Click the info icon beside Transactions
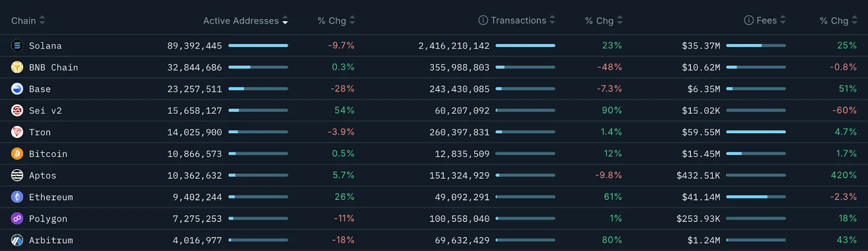The image size is (868, 251). tap(483, 21)
